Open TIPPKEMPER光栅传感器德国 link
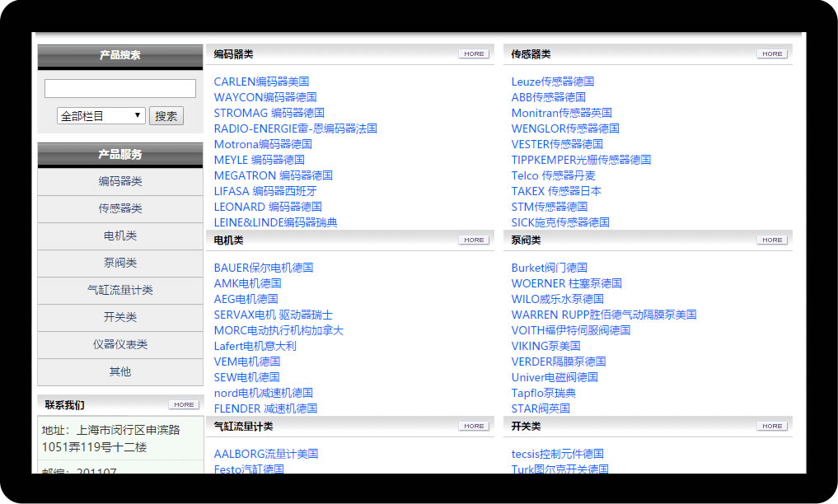Viewport: 838px width, 504px height. coord(581,160)
